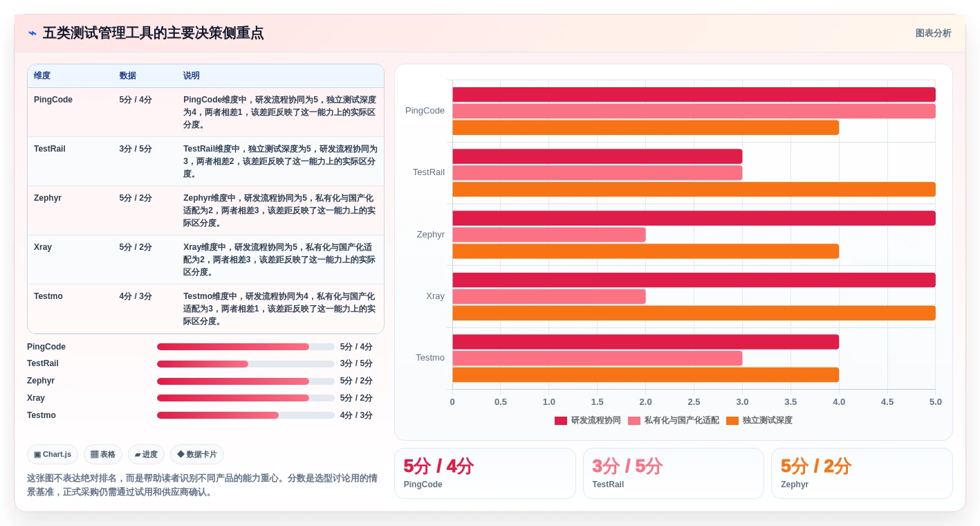Select the TestRail table row name
980x526 pixels.
coord(50,149)
